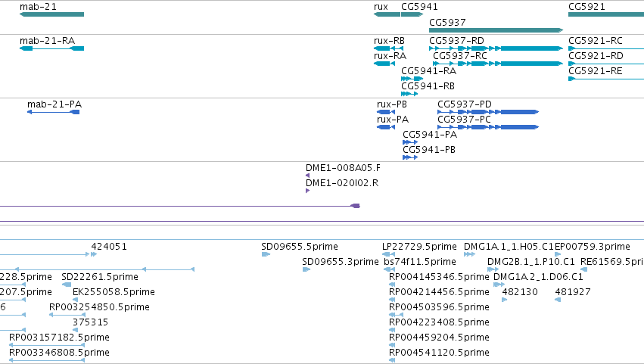Viewport: 644px width, 364px height.
Task: Select the CG5941-PB protein feature
Action: [410, 157]
